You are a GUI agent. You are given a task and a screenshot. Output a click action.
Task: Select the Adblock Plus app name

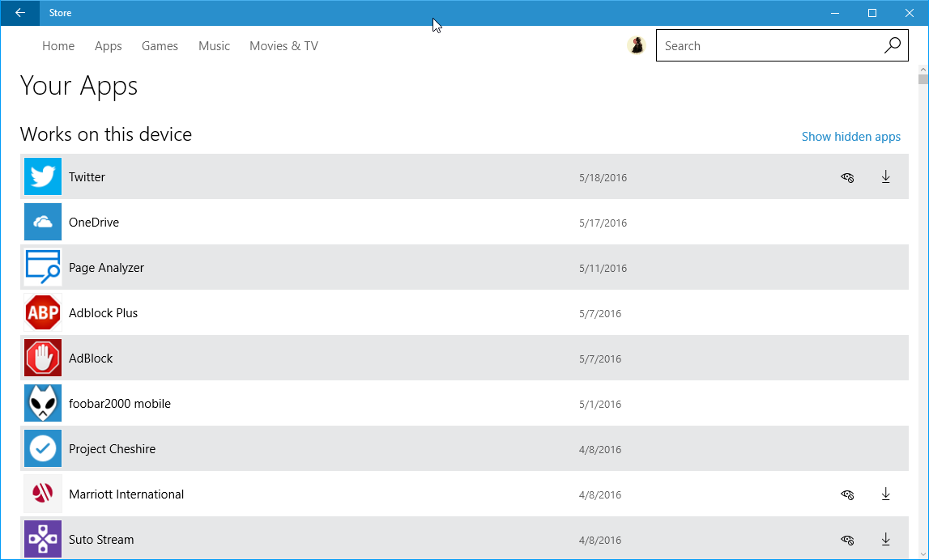coord(103,313)
